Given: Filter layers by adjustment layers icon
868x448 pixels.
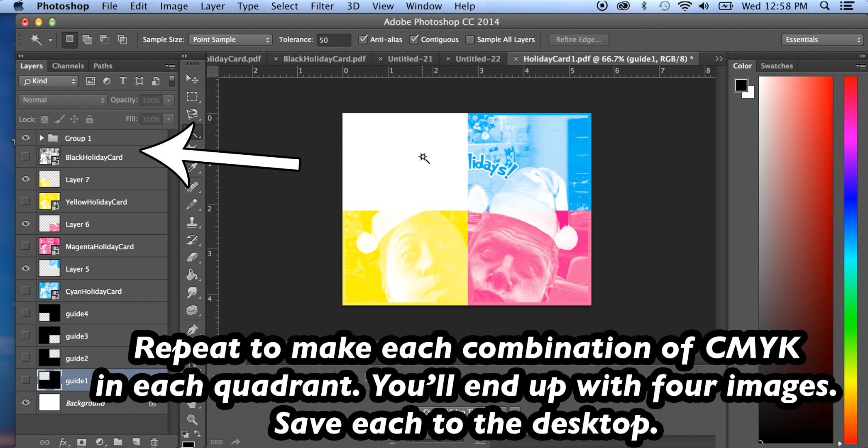Looking at the screenshot, I should [x=107, y=81].
